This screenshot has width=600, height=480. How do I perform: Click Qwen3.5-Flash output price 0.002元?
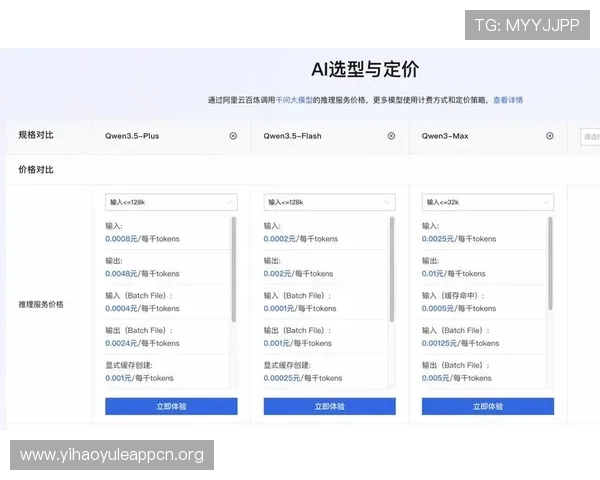277,274
